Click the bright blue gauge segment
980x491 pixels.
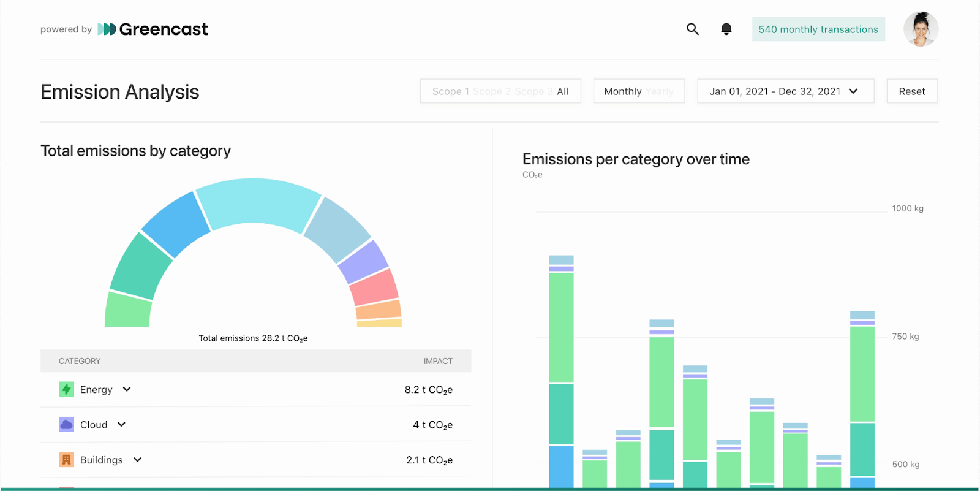click(177, 224)
